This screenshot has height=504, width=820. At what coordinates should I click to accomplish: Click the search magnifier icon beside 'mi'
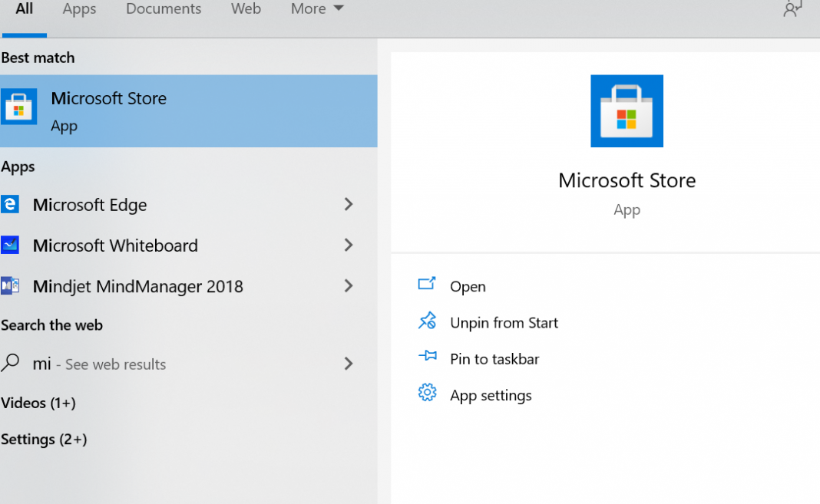click(10, 364)
